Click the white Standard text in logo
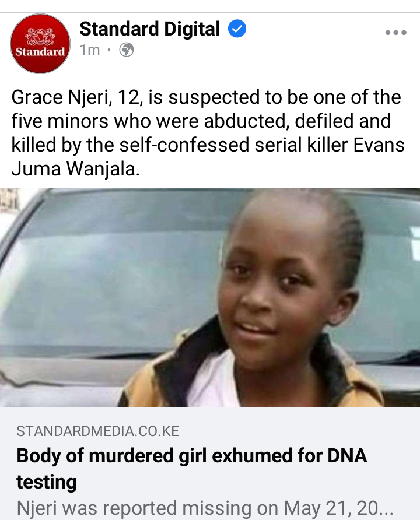 [x=40, y=52]
